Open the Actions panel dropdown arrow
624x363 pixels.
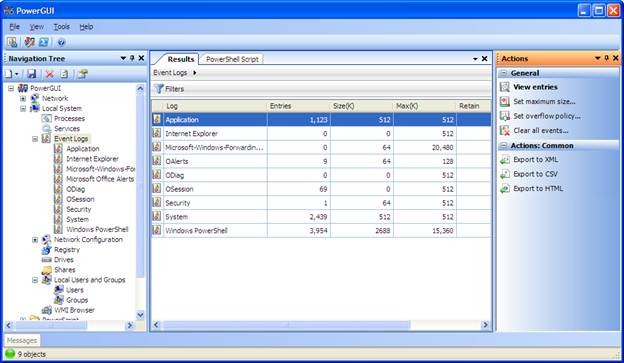click(x=597, y=59)
